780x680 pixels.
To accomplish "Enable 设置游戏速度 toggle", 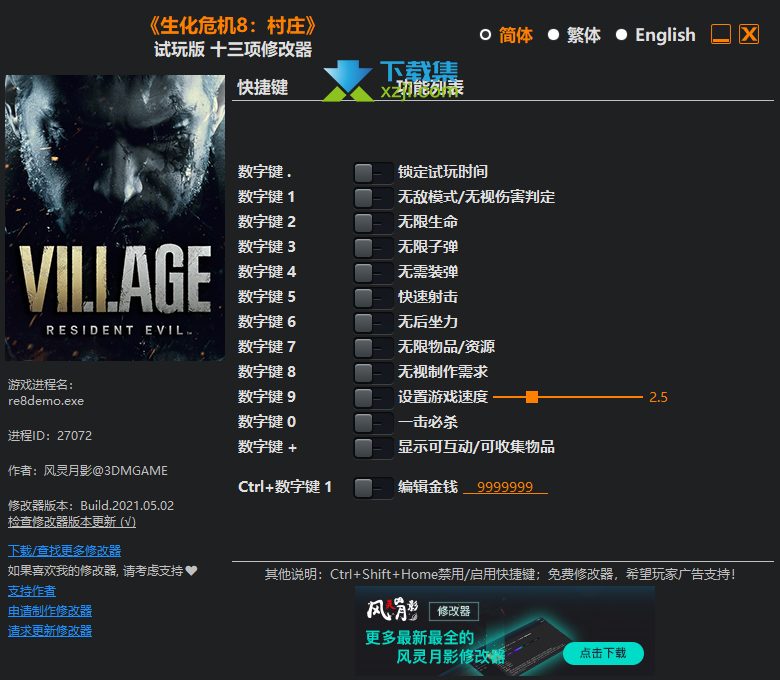I will click(373, 398).
